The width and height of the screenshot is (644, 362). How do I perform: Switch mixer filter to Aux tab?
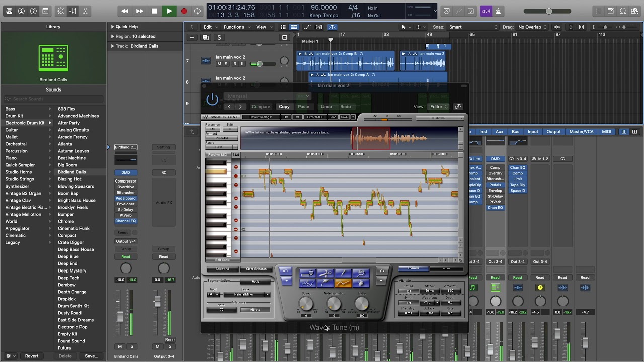pos(499,132)
